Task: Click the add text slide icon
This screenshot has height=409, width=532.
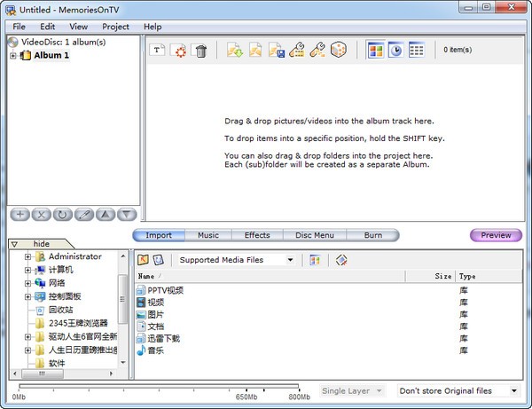Action: (158, 51)
